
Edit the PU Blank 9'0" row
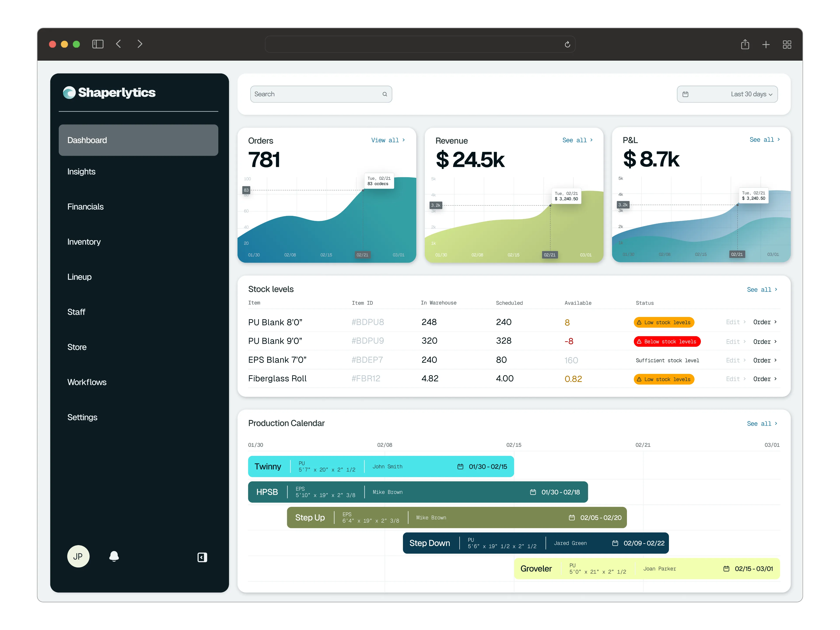click(736, 341)
